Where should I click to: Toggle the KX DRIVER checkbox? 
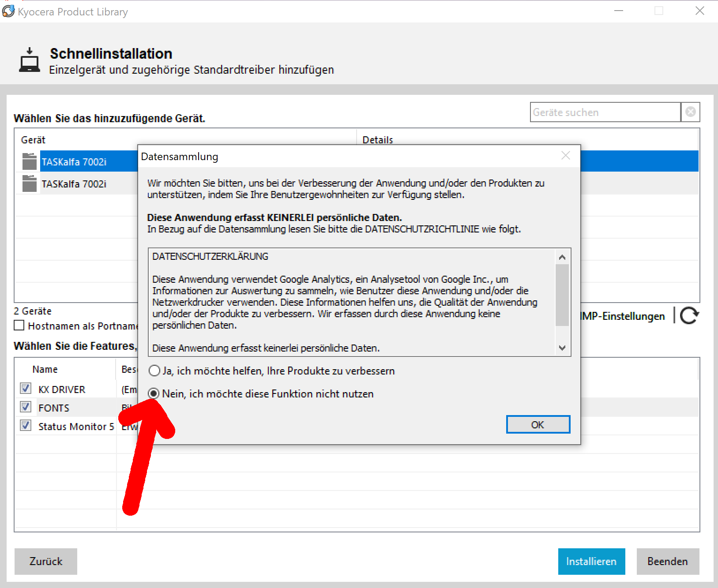(x=26, y=389)
